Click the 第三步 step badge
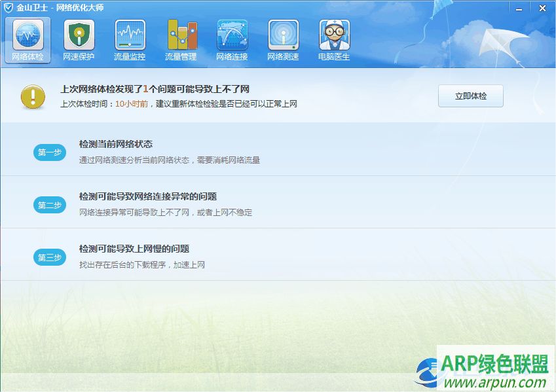Image resolution: width=556 pixels, height=392 pixels. [50, 257]
